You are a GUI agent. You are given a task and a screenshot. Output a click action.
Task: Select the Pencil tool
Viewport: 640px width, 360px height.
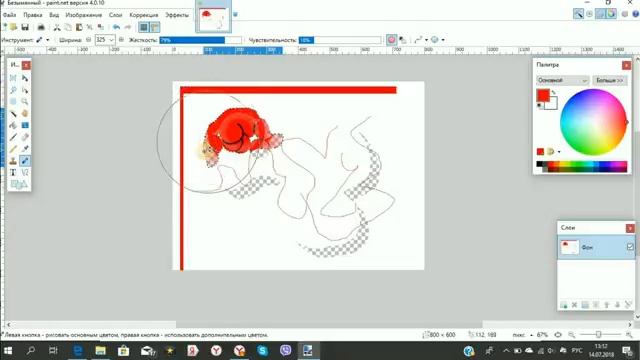pos(13,149)
